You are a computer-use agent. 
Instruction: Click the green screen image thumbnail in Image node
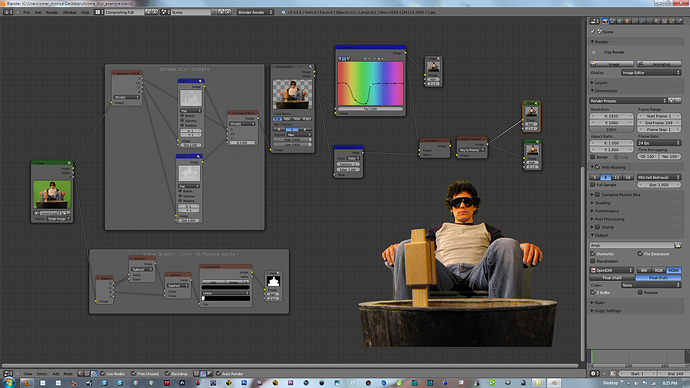coord(52,195)
